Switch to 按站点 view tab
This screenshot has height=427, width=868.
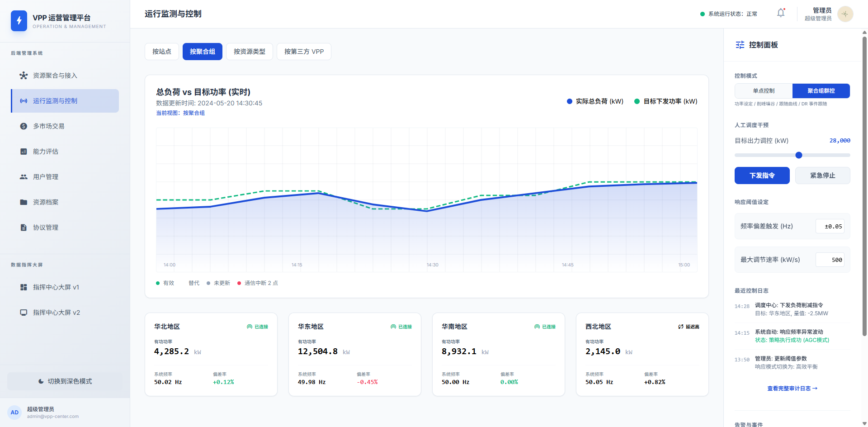point(162,52)
